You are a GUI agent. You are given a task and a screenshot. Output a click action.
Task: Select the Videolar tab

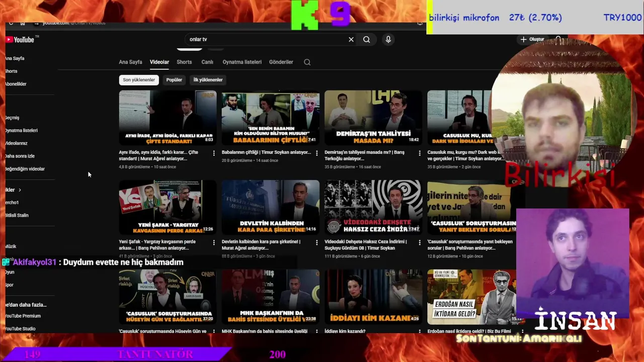point(159,62)
